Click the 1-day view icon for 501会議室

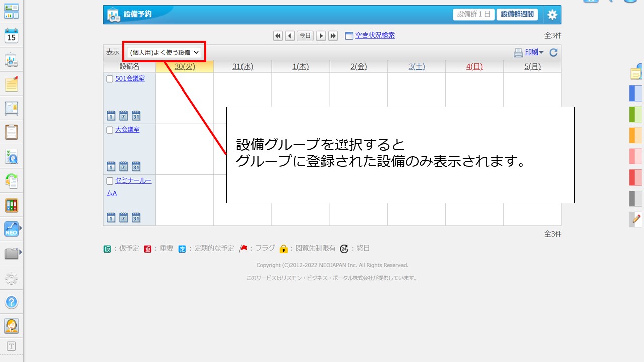pos(111,116)
